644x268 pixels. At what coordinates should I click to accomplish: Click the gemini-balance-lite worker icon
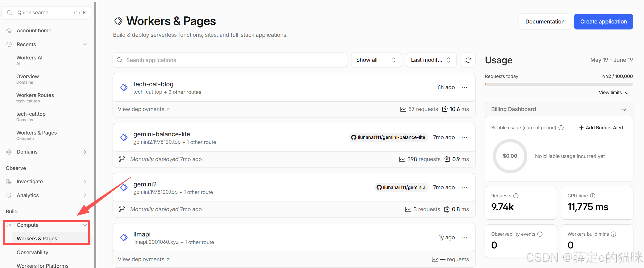(x=124, y=137)
